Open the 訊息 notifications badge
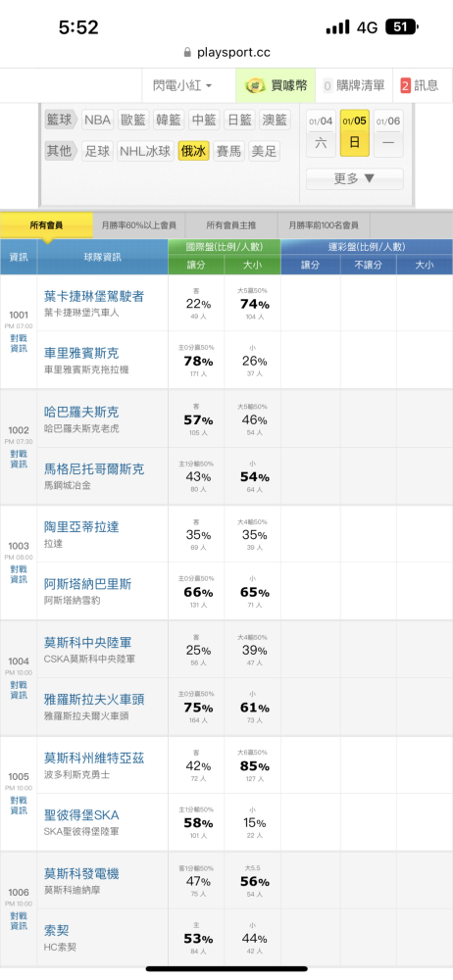 [x=420, y=85]
